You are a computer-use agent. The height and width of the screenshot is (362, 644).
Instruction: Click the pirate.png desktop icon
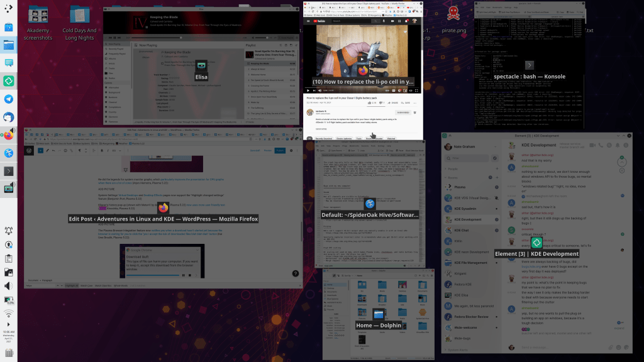[x=451, y=14]
